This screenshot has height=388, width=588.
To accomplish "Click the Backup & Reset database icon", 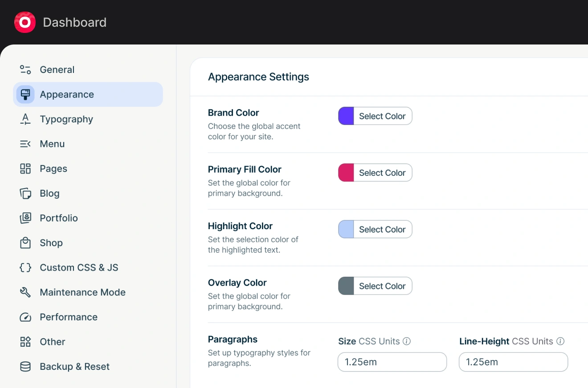I will (25, 367).
